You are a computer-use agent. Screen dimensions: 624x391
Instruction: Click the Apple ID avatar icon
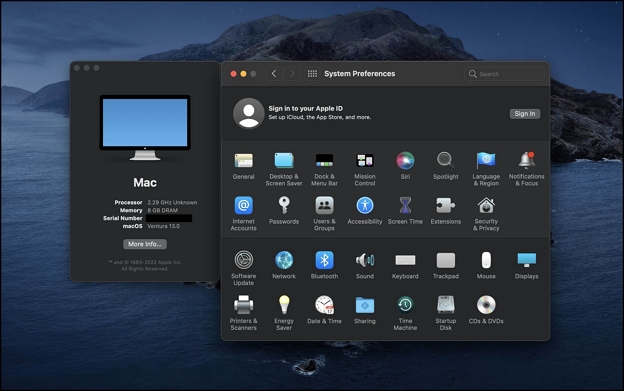point(249,113)
